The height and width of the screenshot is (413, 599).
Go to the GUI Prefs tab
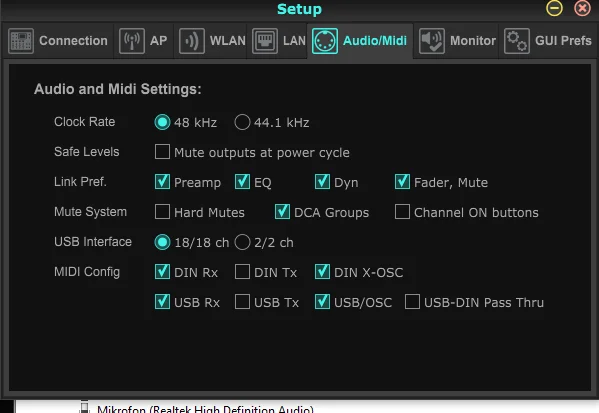pos(547,41)
